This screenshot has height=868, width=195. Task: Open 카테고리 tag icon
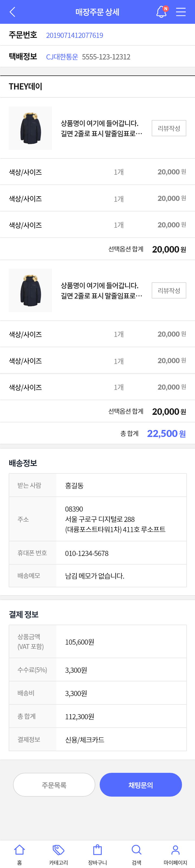point(58,850)
